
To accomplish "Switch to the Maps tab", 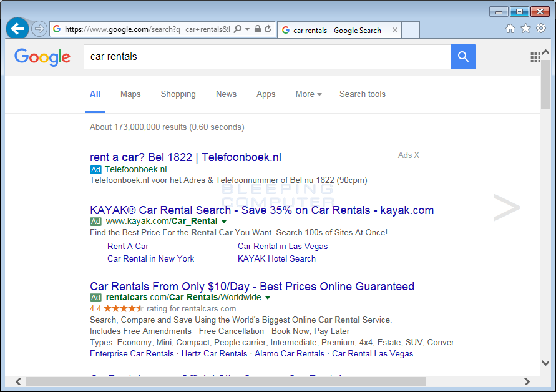I will [x=130, y=94].
